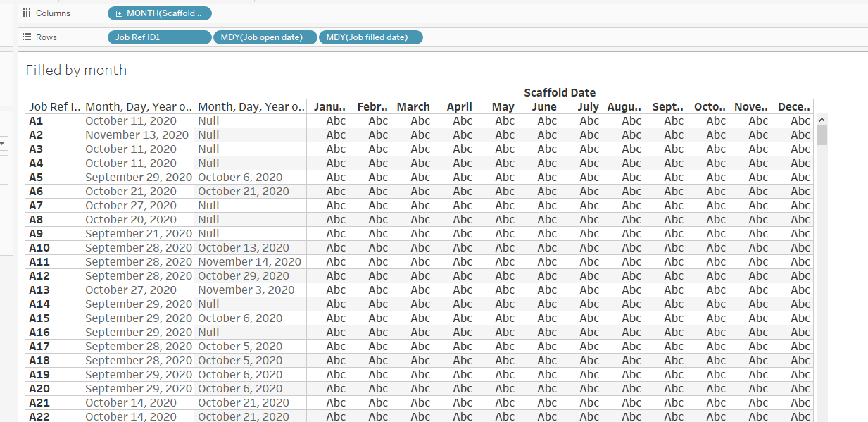Screen dimensions: 868x422
Task: Select the Job Ref ID1 pill
Action: click(x=159, y=37)
